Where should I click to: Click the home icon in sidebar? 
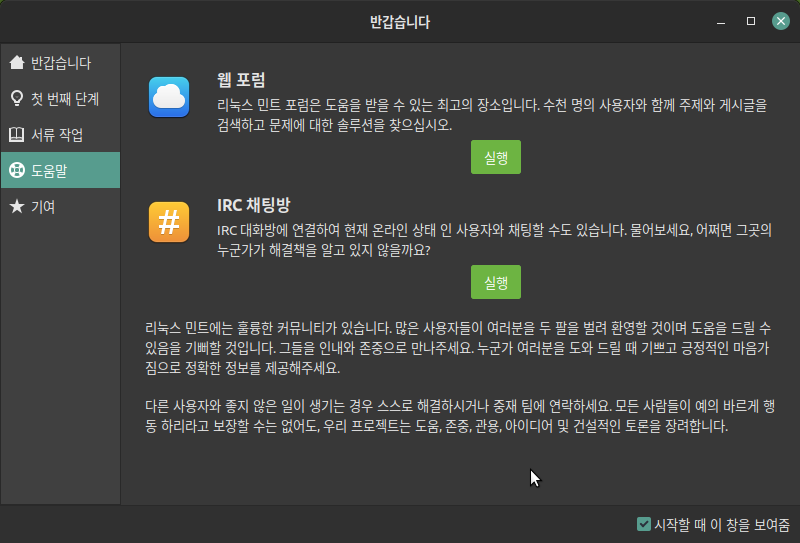tap(17, 62)
